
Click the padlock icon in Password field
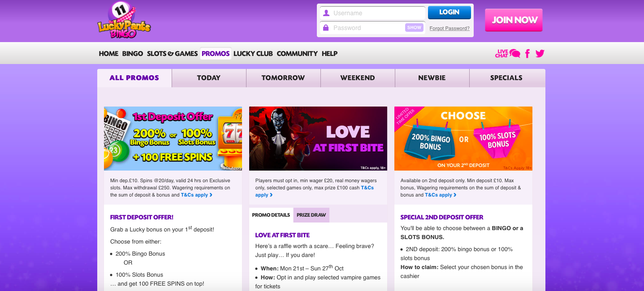point(326,28)
